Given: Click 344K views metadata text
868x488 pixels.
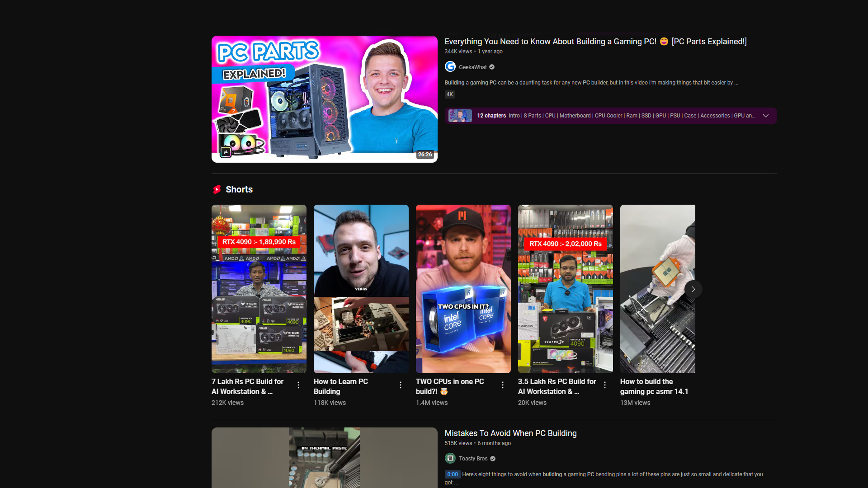Looking at the screenshot, I should coord(458,52).
